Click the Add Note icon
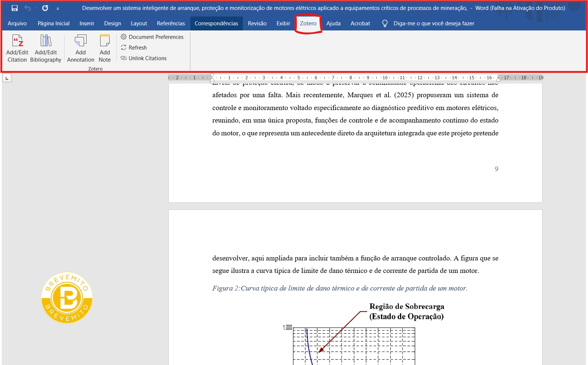This screenshot has width=588, height=365. click(x=105, y=40)
